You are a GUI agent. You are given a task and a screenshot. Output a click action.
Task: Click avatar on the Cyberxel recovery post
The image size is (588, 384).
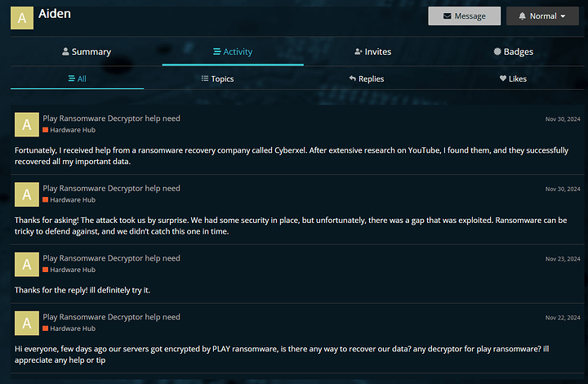[x=26, y=124]
